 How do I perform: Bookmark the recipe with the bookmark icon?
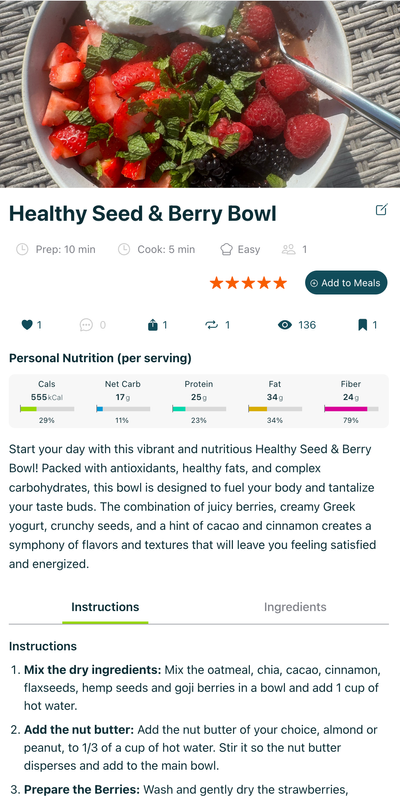tap(363, 325)
